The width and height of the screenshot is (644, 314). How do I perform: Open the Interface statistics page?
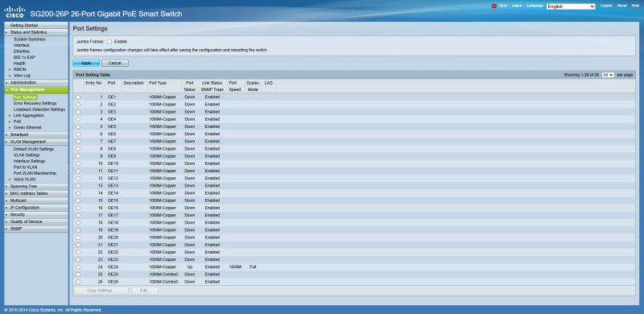pos(22,45)
